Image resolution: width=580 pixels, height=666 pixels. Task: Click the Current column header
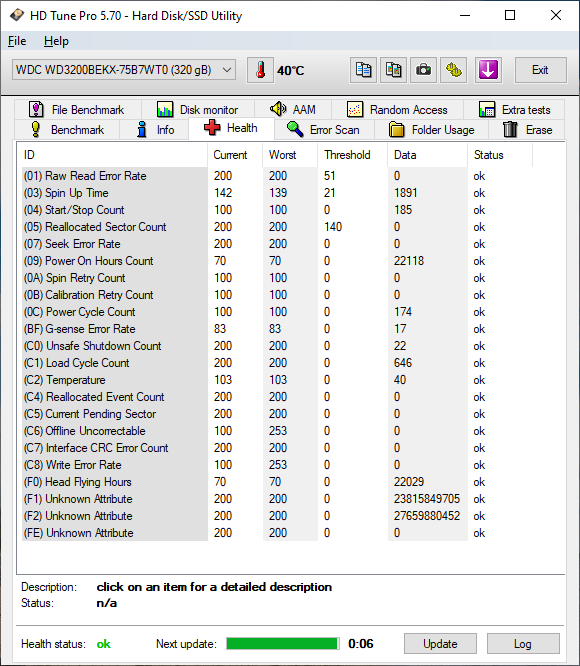coord(235,155)
